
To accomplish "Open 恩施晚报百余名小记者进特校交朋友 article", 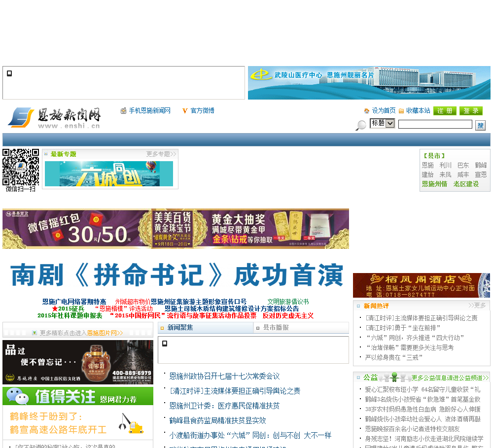I will (x=412, y=429).
